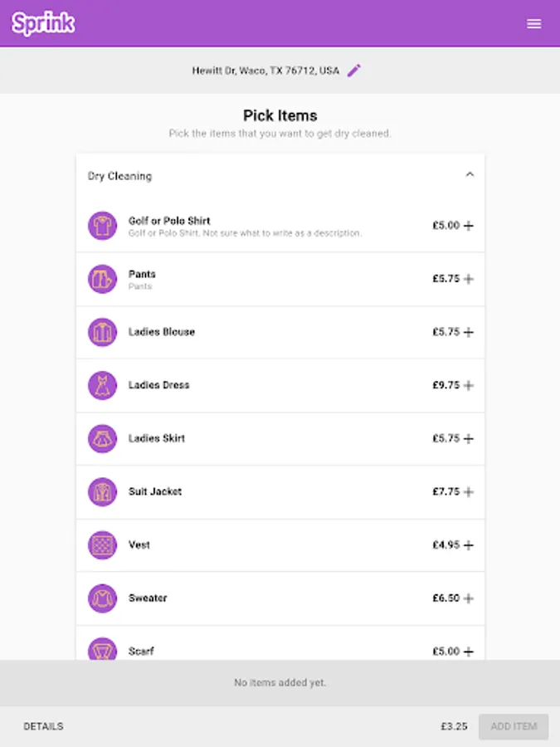The image size is (560, 747).
Task: Add a Sweater to the order
Action: pyautogui.click(x=469, y=598)
